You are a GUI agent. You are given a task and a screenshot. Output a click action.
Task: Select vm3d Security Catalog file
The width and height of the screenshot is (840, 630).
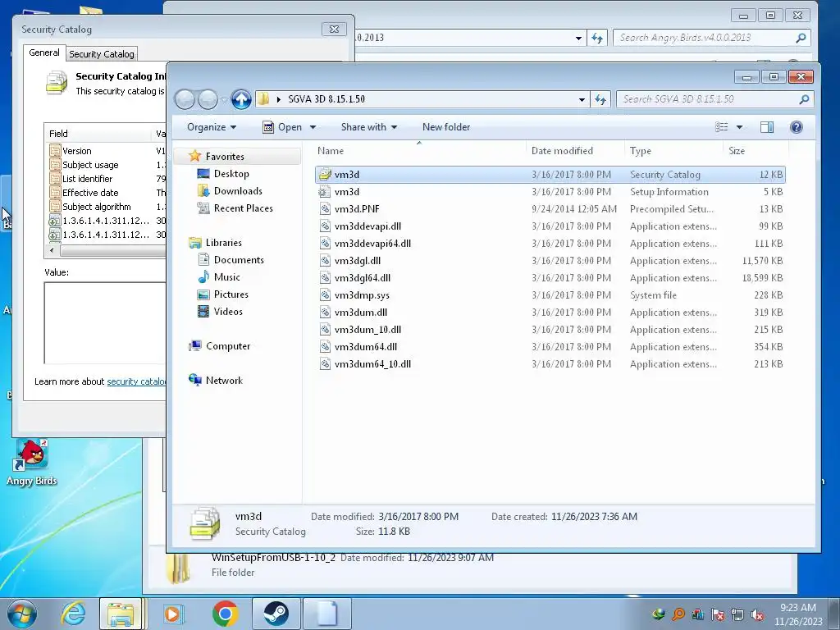[550, 175]
